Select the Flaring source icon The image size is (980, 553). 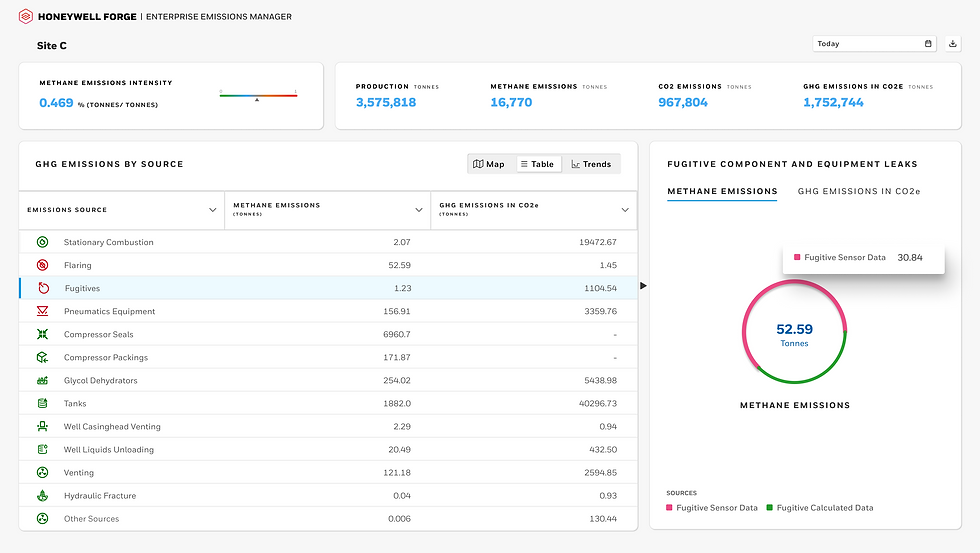pos(42,265)
